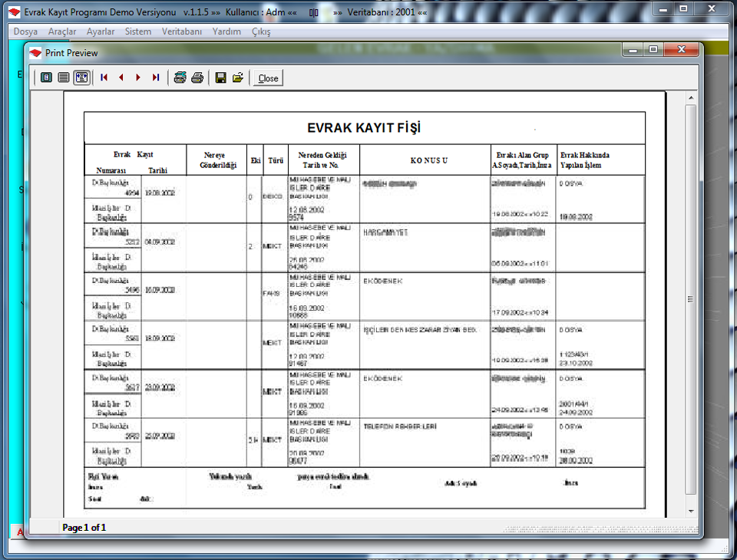Click the Türü column header
The width and height of the screenshot is (737, 560).
(276, 160)
